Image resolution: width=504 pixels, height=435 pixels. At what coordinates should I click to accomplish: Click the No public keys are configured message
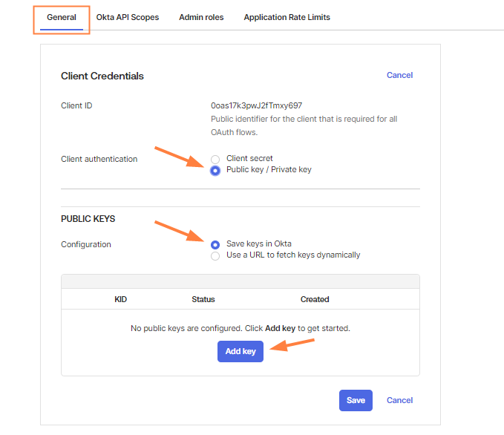click(240, 328)
